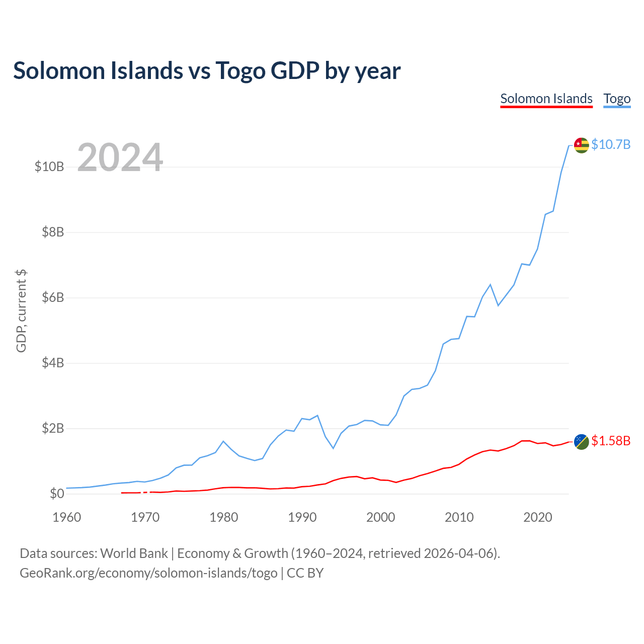
Task: Select the 1960 x-axis label
Action: click(x=67, y=517)
